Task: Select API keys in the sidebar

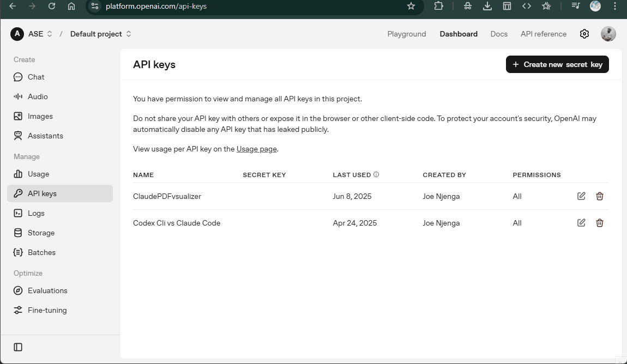Action: (60, 193)
